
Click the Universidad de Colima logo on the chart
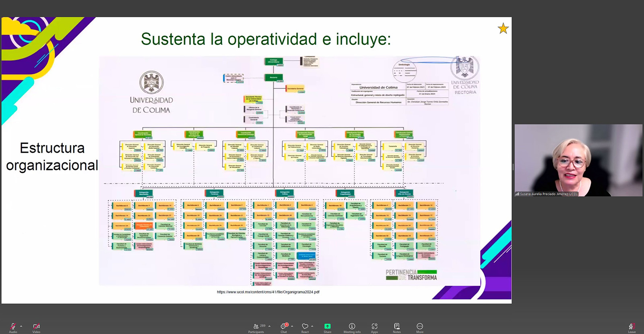point(151,92)
